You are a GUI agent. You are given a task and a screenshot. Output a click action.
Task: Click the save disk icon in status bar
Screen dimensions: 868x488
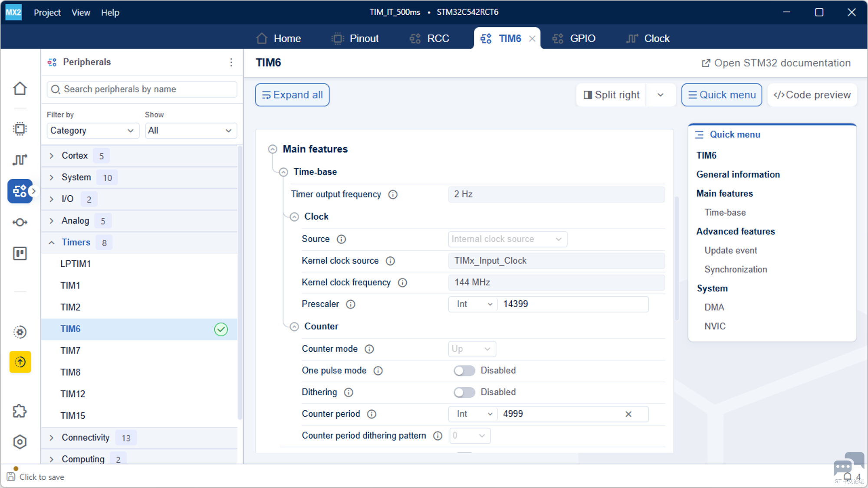coord(11,477)
